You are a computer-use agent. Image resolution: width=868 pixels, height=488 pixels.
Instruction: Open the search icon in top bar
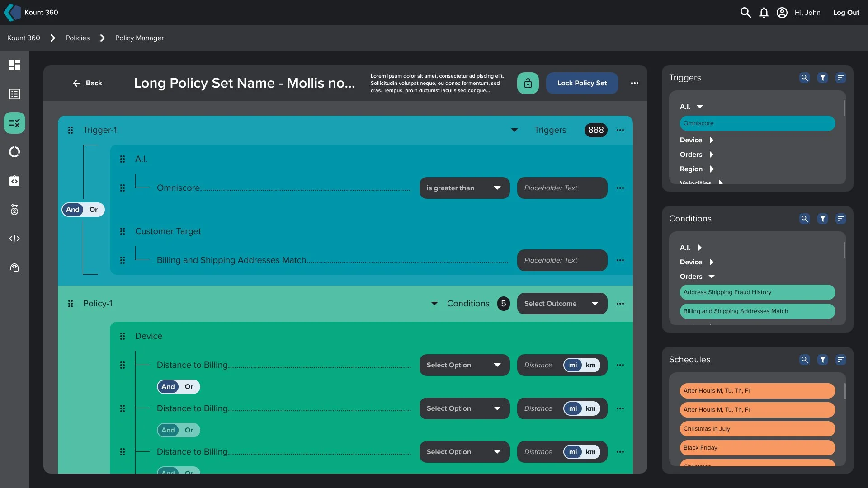(x=745, y=13)
